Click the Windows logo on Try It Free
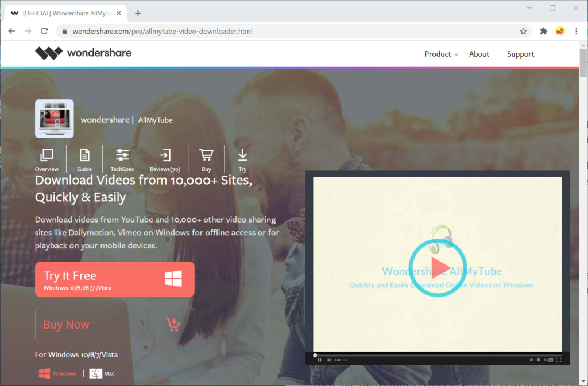588x386 pixels. click(173, 279)
